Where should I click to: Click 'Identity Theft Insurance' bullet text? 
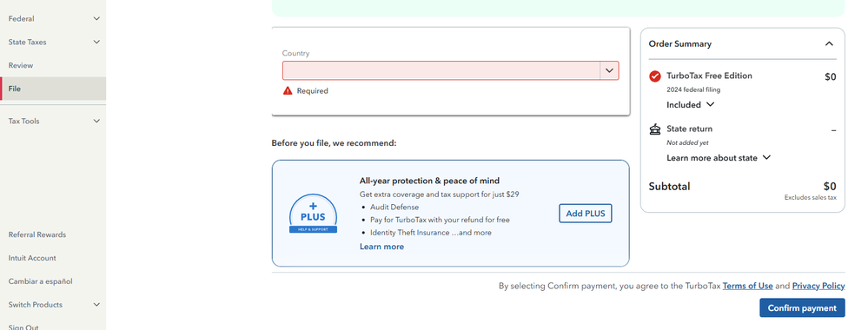point(409,233)
